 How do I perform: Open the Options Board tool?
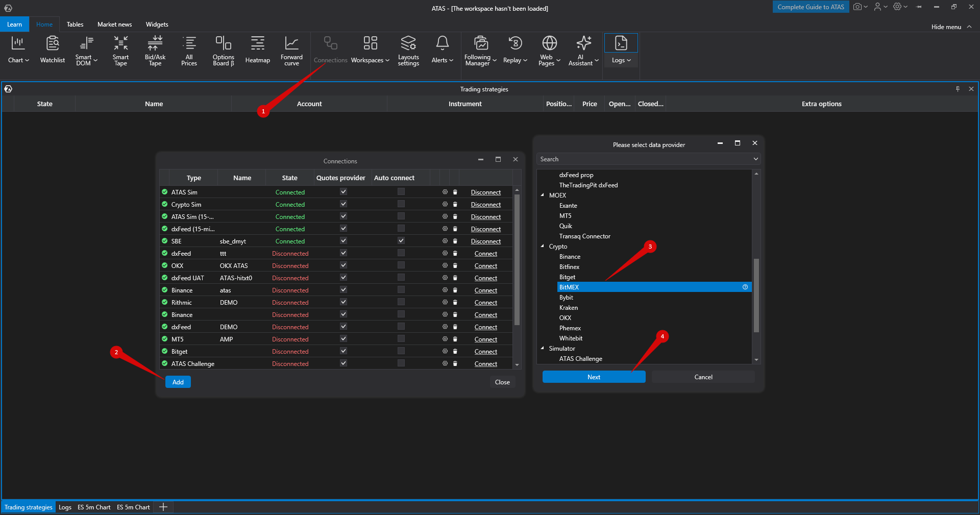point(224,50)
